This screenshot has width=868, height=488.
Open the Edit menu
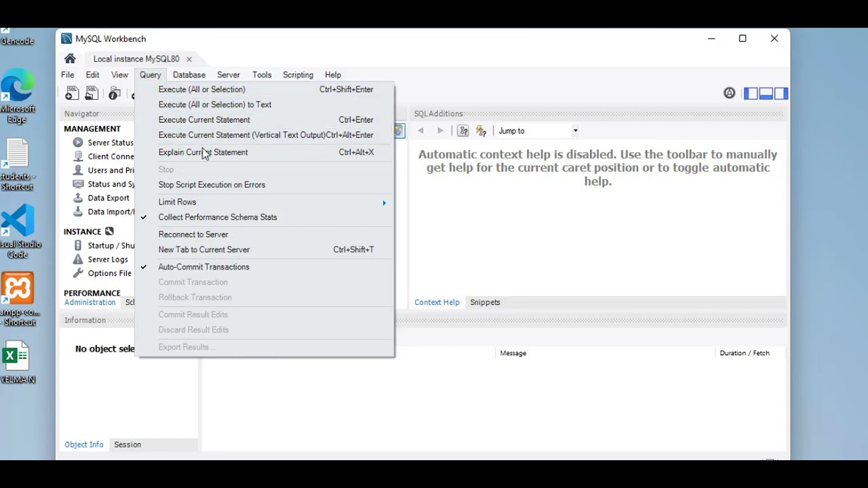[93, 75]
